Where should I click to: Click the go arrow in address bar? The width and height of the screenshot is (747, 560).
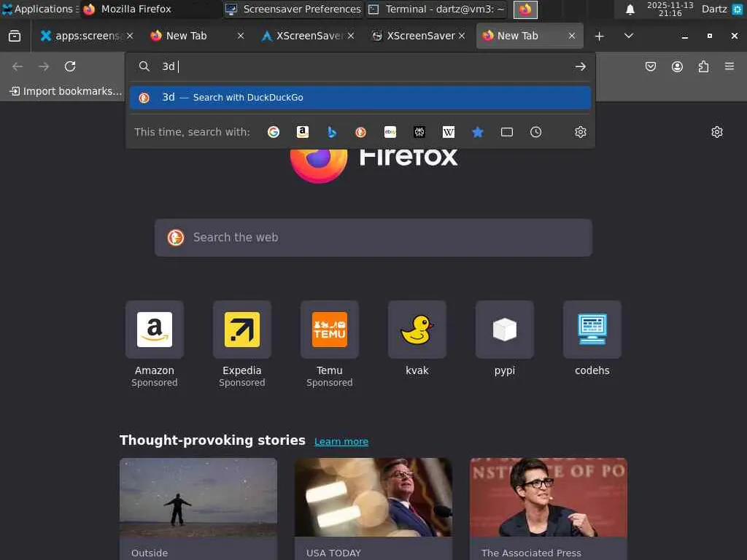[580, 66]
